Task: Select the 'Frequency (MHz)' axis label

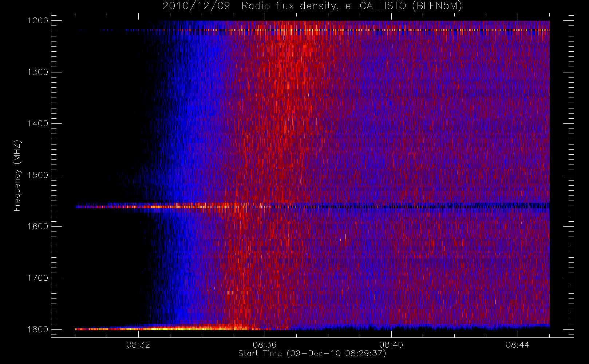Action: coord(17,175)
